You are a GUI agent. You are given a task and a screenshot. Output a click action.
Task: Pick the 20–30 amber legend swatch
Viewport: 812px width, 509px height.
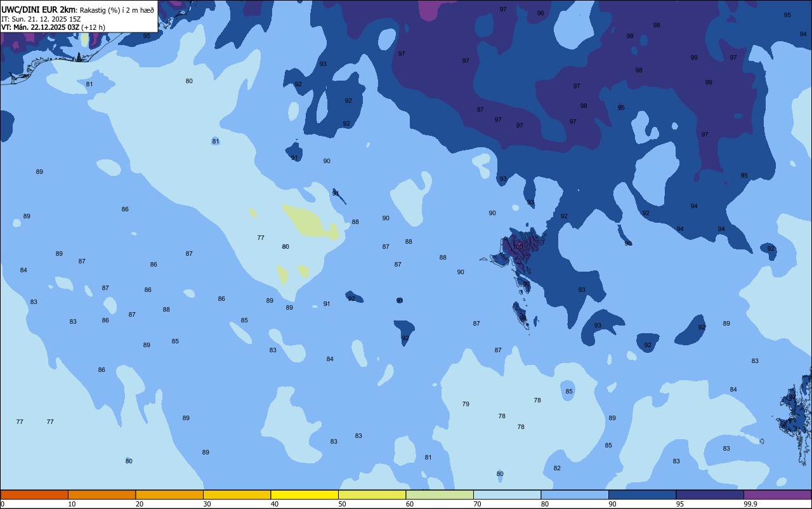[169, 494]
